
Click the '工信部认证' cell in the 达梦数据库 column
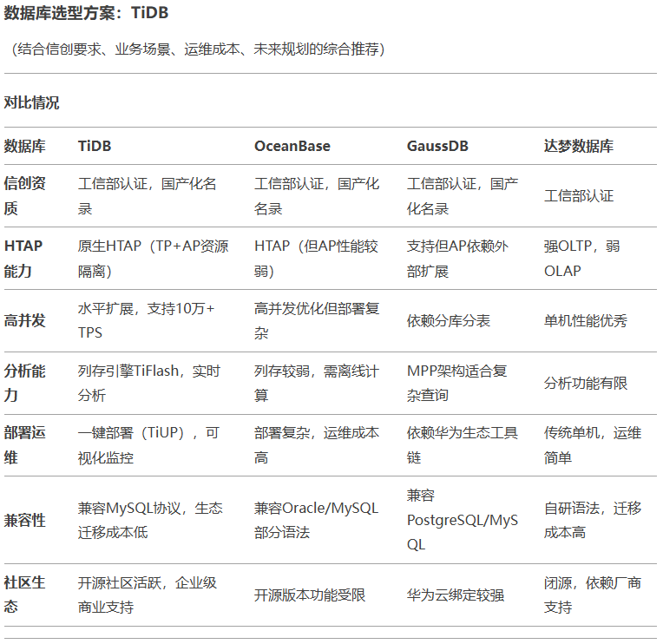pos(579,196)
